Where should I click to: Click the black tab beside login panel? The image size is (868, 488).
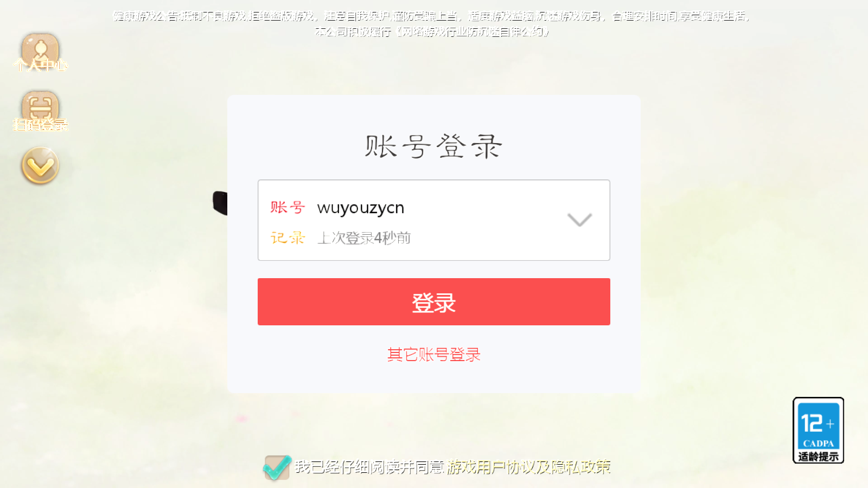(220, 203)
